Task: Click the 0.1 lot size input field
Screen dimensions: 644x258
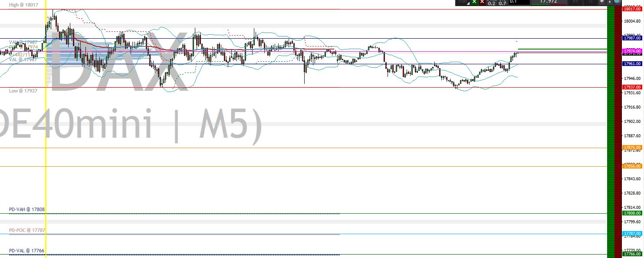Action: point(519,2)
